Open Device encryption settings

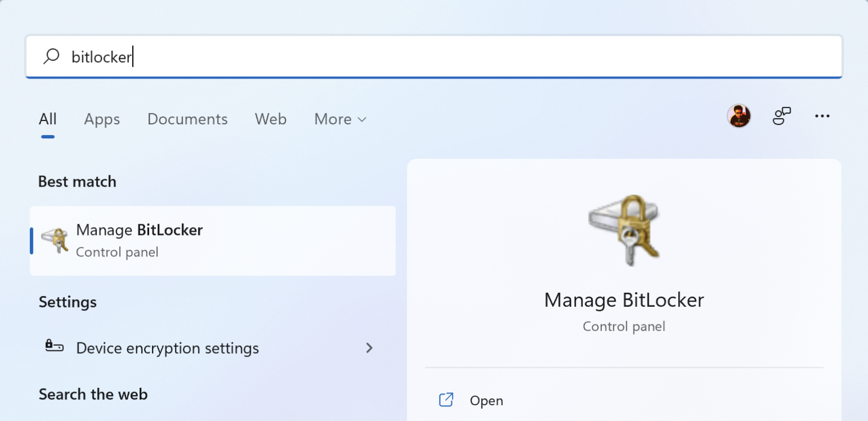pyautogui.click(x=167, y=348)
